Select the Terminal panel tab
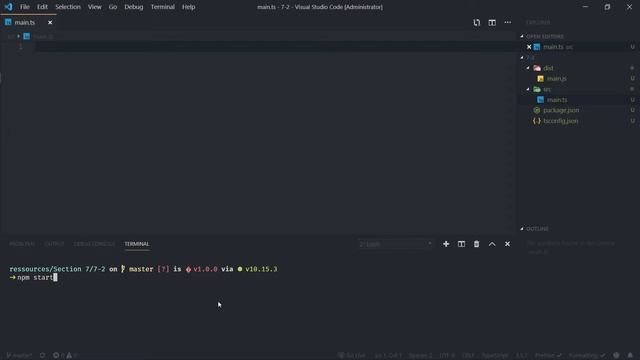 click(x=137, y=244)
